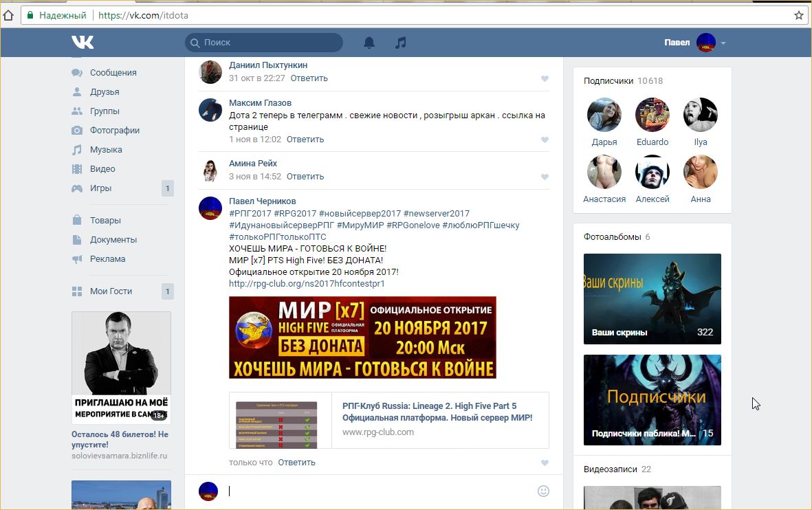Open Максим Глазов's name link
Screen dimensions: 812x510
tap(261, 102)
